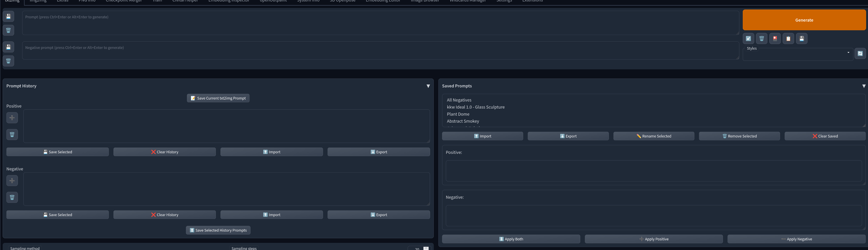Click the delete/trash icon in Positive section
This screenshot has height=250, width=868.
(x=12, y=135)
